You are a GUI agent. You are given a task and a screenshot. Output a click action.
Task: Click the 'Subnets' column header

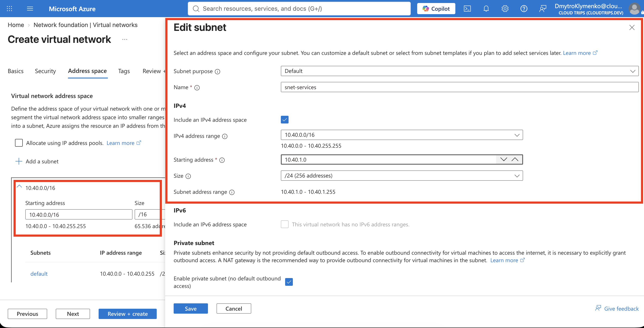[x=40, y=253]
